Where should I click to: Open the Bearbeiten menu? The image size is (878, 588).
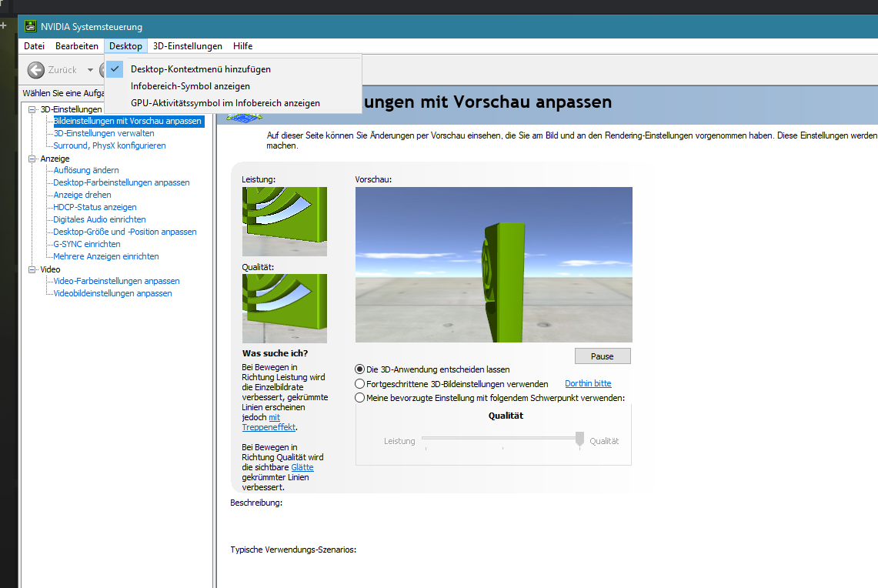(x=77, y=46)
